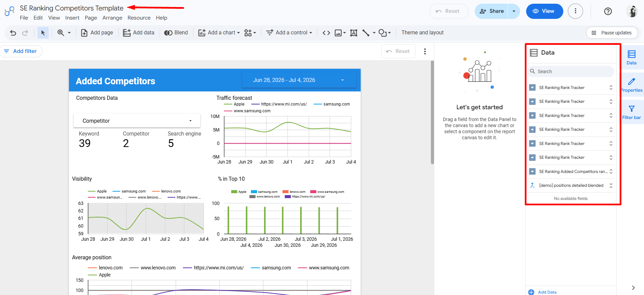644x295 pixels.
Task: Expand the first SE Ranking Rank Tracker source
Action: [x=611, y=88]
